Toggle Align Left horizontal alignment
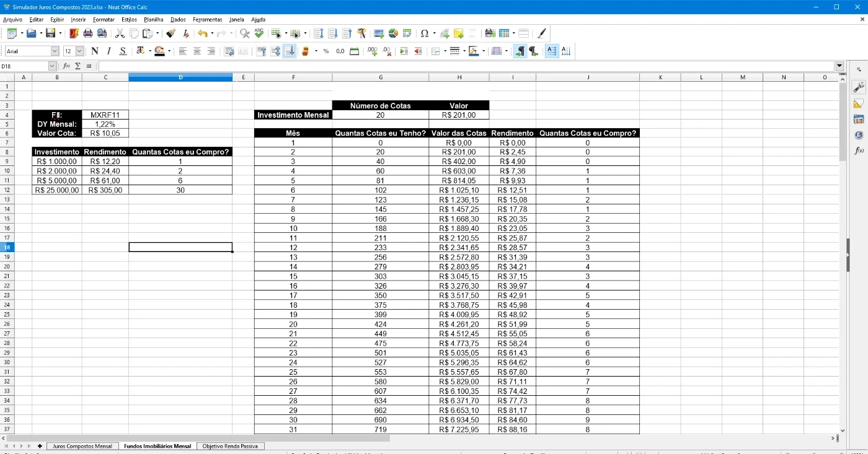The width and height of the screenshot is (868, 454). [x=183, y=51]
